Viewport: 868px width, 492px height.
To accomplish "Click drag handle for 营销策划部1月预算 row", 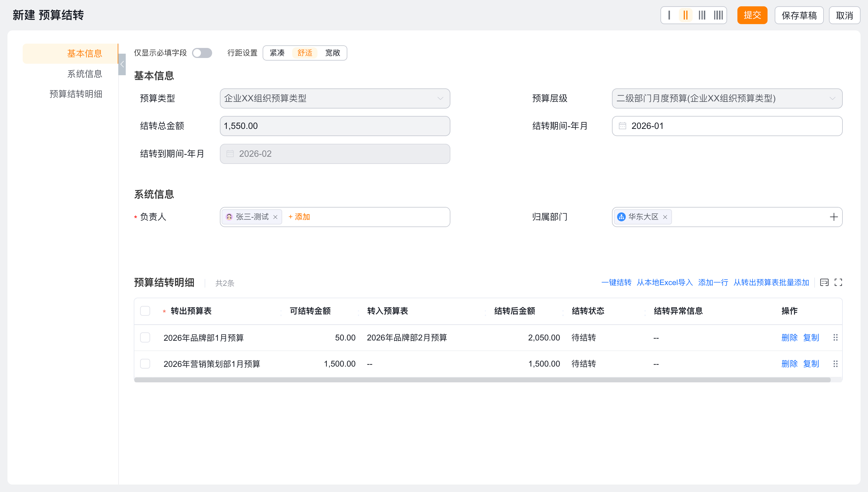I will [835, 364].
